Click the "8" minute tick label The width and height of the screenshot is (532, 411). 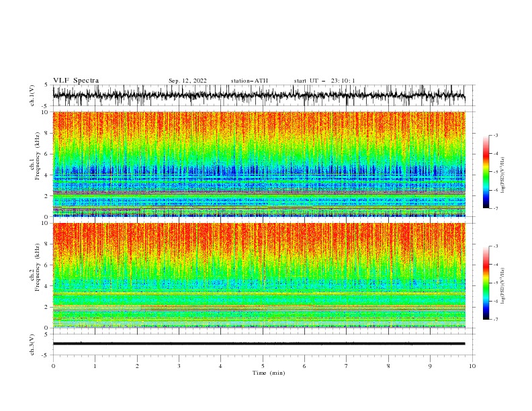pyautogui.click(x=388, y=366)
